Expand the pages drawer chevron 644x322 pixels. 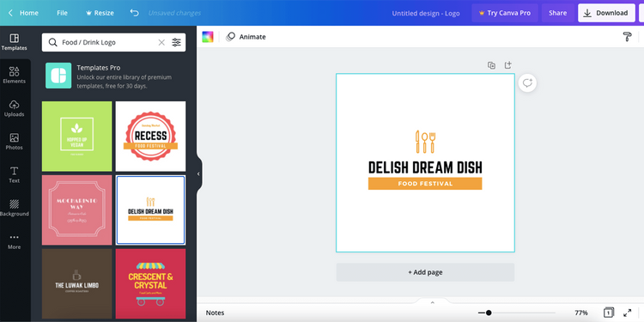click(x=432, y=302)
